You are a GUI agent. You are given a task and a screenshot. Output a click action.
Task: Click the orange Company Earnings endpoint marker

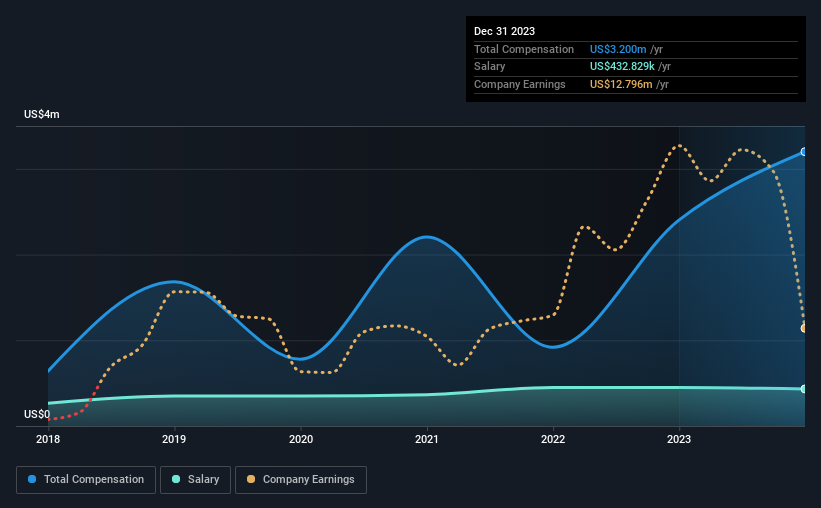point(804,328)
